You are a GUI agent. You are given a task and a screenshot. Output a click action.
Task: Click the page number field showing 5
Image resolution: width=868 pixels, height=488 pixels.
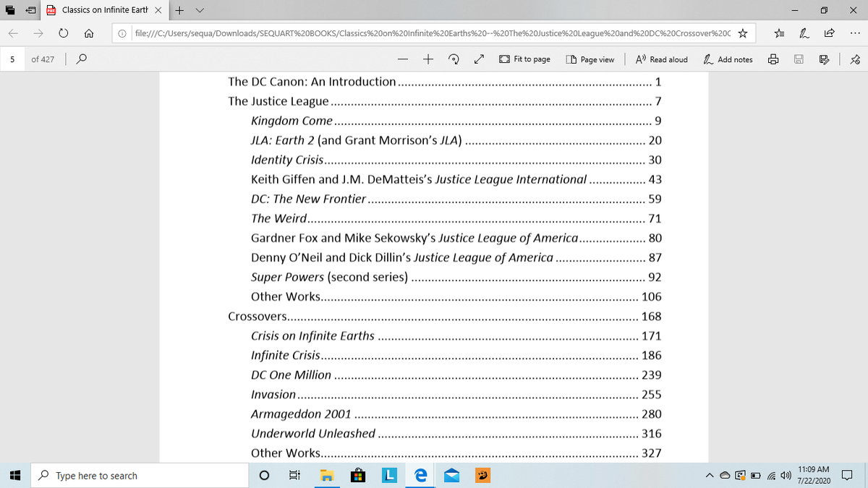click(13, 59)
